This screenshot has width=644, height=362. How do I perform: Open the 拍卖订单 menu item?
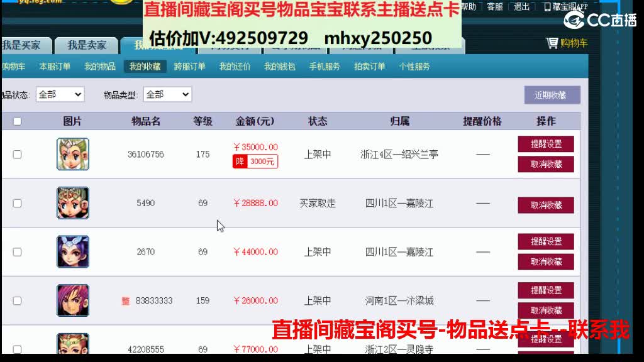click(370, 65)
